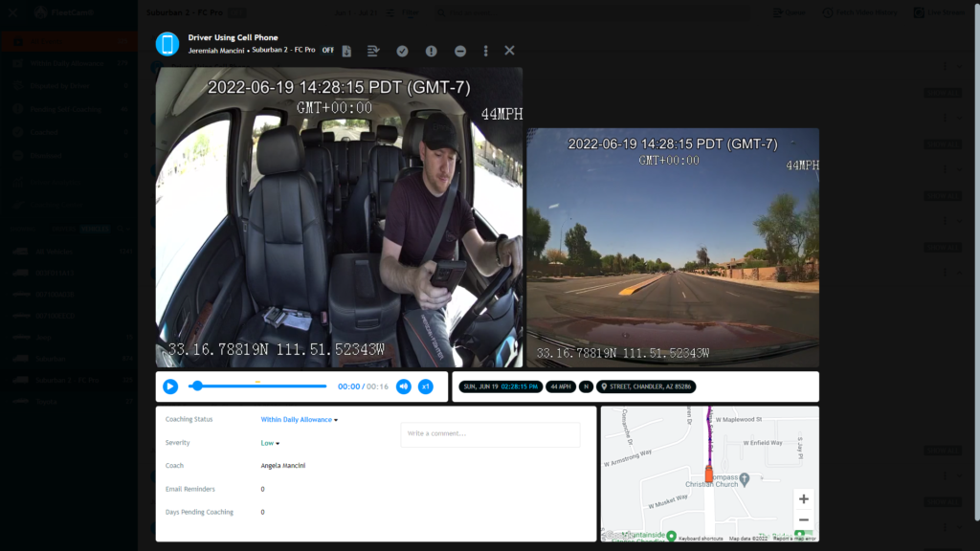Open the three-dot more options menu
980x551 pixels.
coord(485,51)
